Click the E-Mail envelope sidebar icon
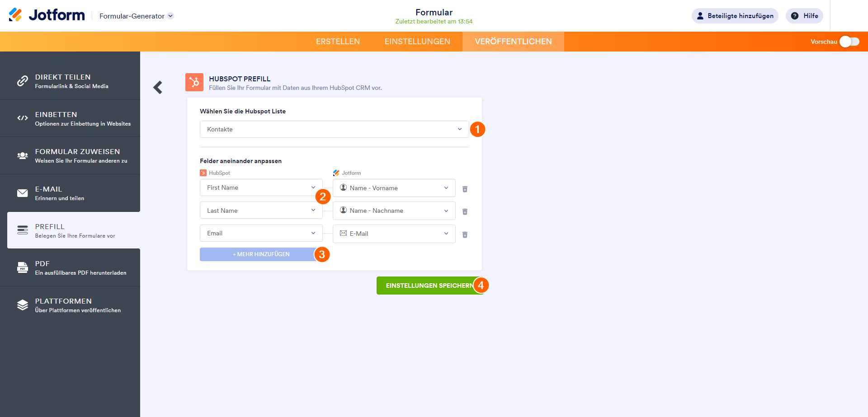The height and width of the screenshot is (417, 868). pos(23,193)
